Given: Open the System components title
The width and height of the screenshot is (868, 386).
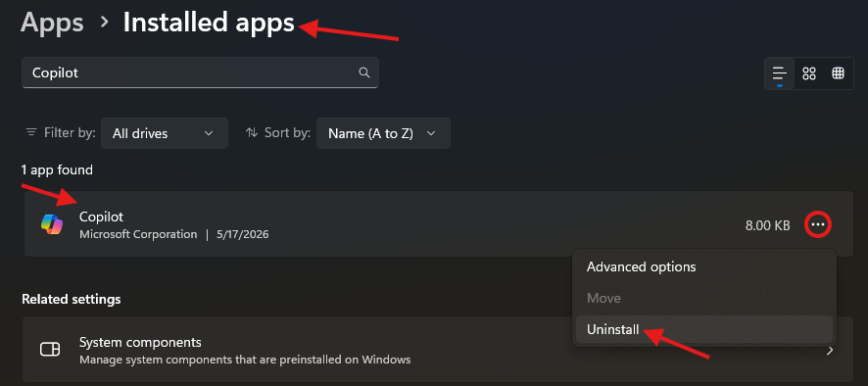Looking at the screenshot, I should click(140, 342).
